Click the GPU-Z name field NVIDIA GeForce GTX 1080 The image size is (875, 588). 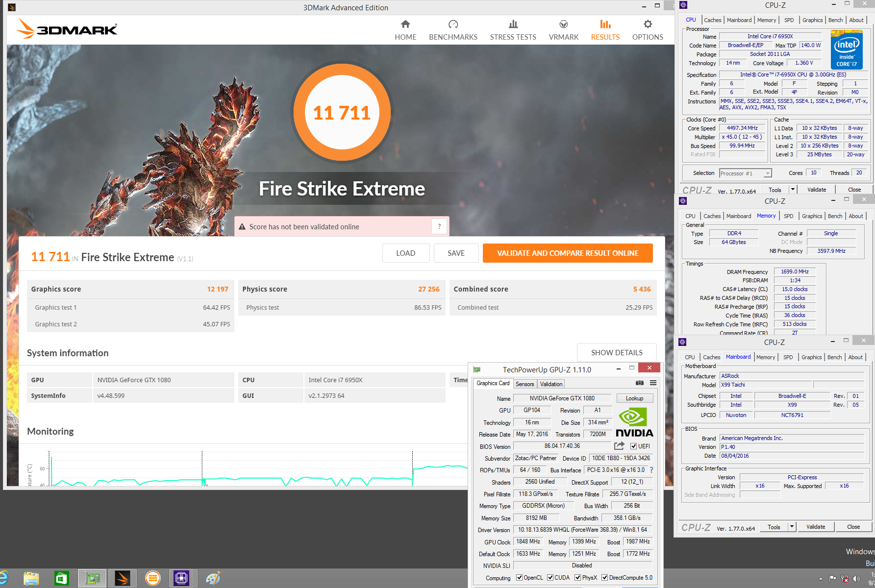(562, 398)
